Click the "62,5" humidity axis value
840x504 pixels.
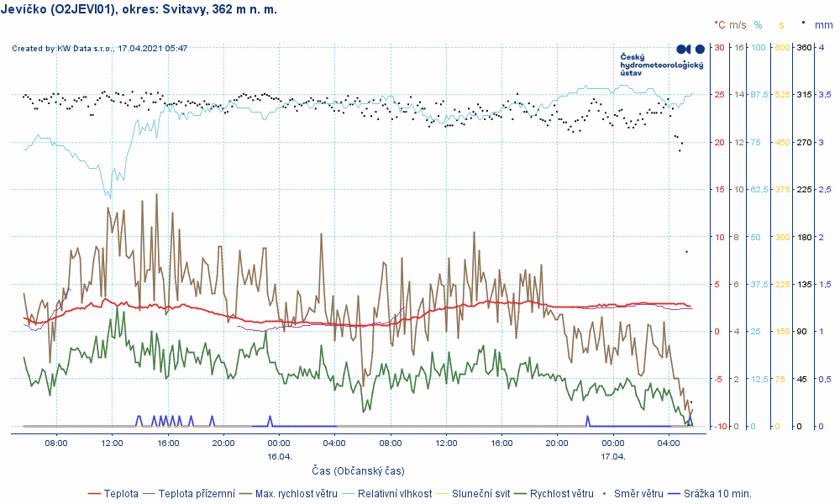point(759,190)
